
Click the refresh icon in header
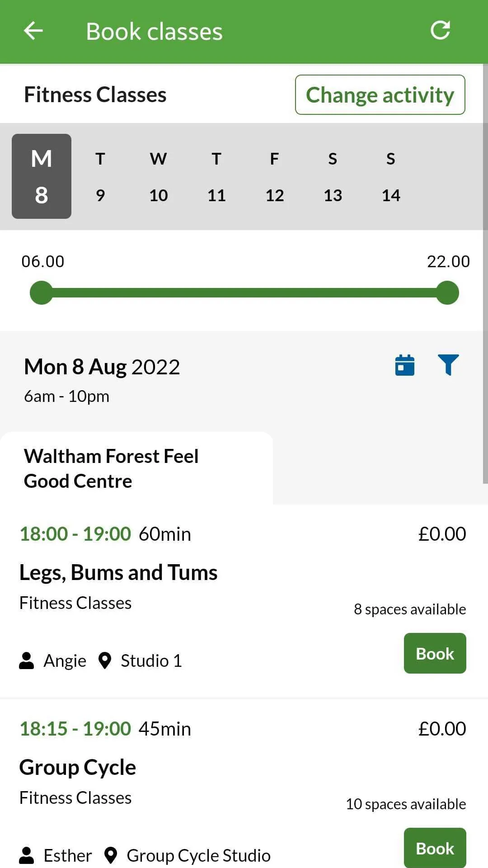(440, 31)
